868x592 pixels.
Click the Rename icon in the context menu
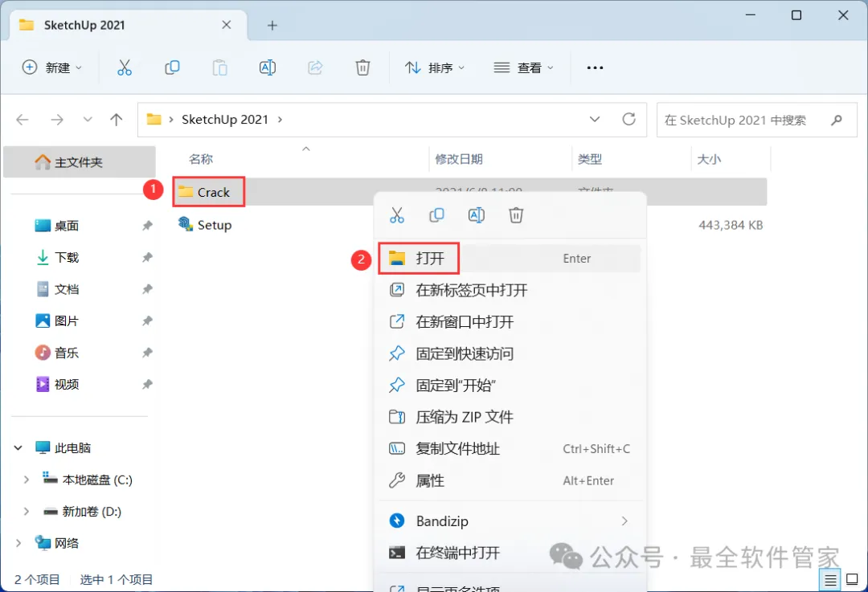pyautogui.click(x=476, y=214)
